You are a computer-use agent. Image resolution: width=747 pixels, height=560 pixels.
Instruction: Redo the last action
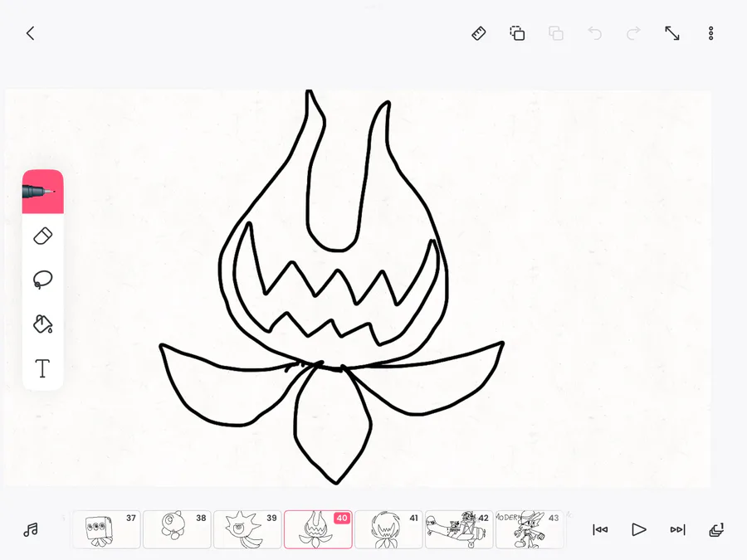(633, 33)
